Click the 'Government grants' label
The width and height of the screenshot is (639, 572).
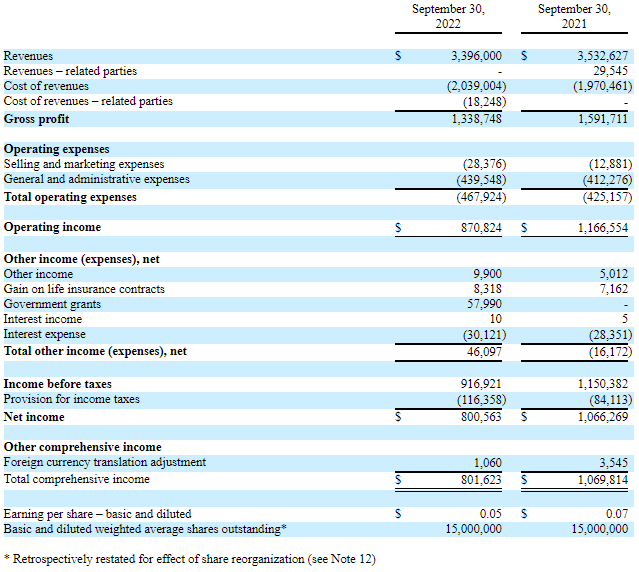[52, 304]
